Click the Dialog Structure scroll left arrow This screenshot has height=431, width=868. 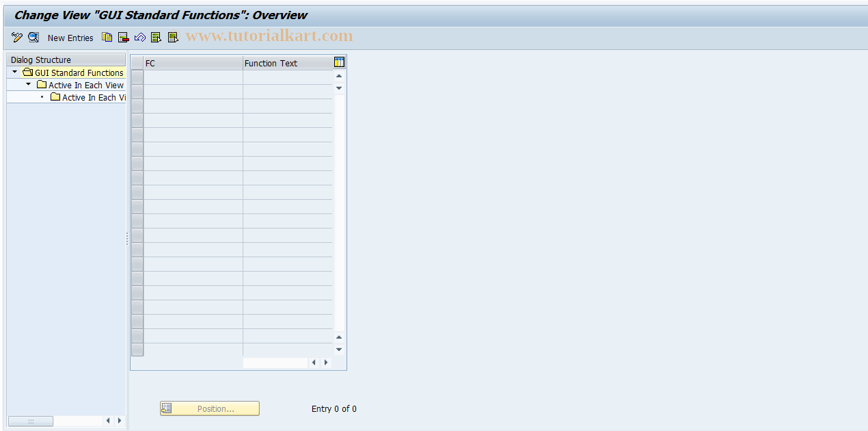pyautogui.click(x=108, y=421)
